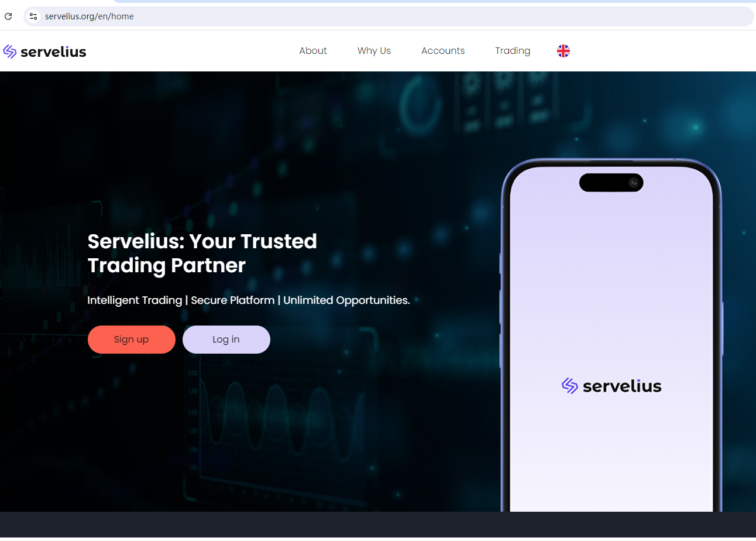Screen dimensions: 756x541
Task: Go to the Accounts menu item
Action: (x=443, y=51)
